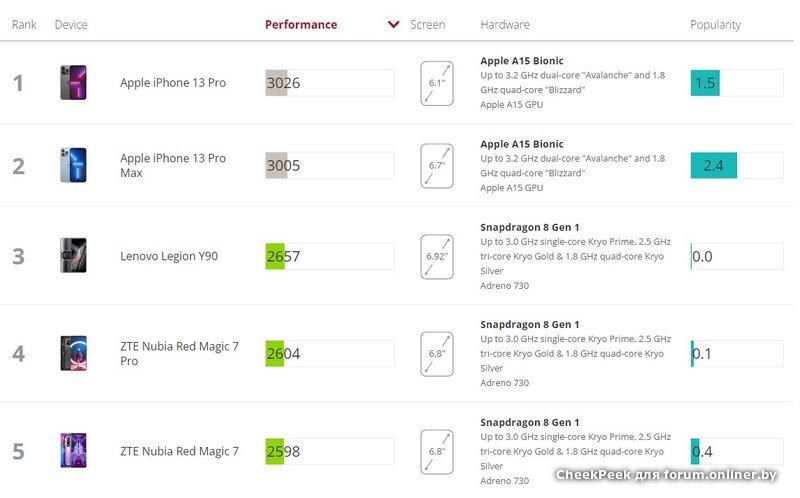Click the Nubia Red Magic 7 Pro image

(x=73, y=353)
